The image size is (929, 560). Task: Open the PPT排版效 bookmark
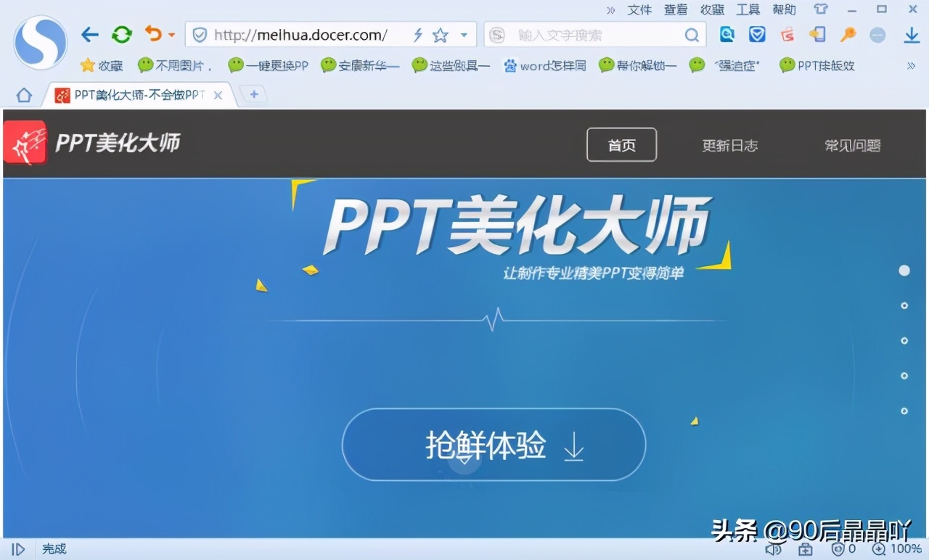click(x=817, y=65)
